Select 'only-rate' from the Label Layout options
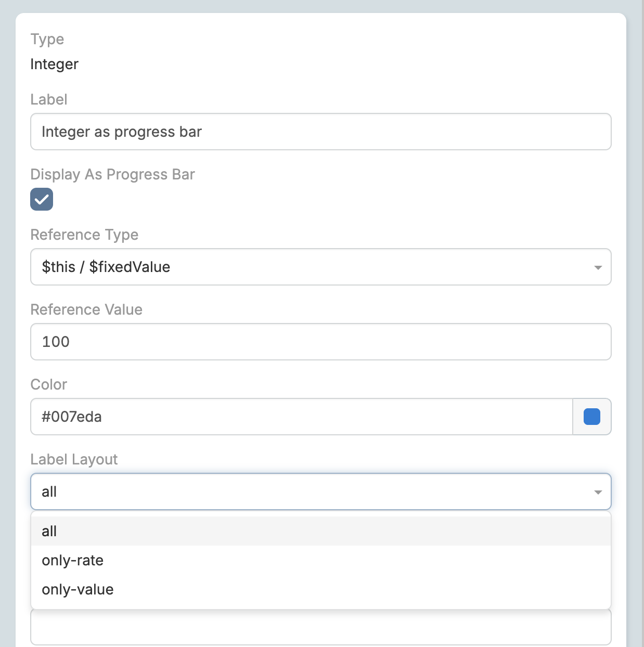This screenshot has height=647, width=644. point(73,560)
